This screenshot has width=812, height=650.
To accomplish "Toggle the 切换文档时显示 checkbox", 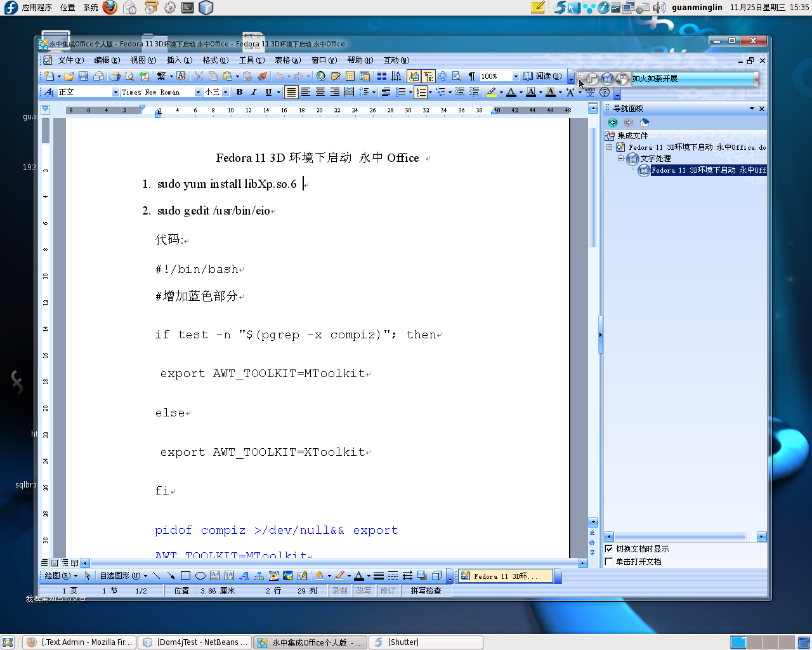I will coord(609,549).
